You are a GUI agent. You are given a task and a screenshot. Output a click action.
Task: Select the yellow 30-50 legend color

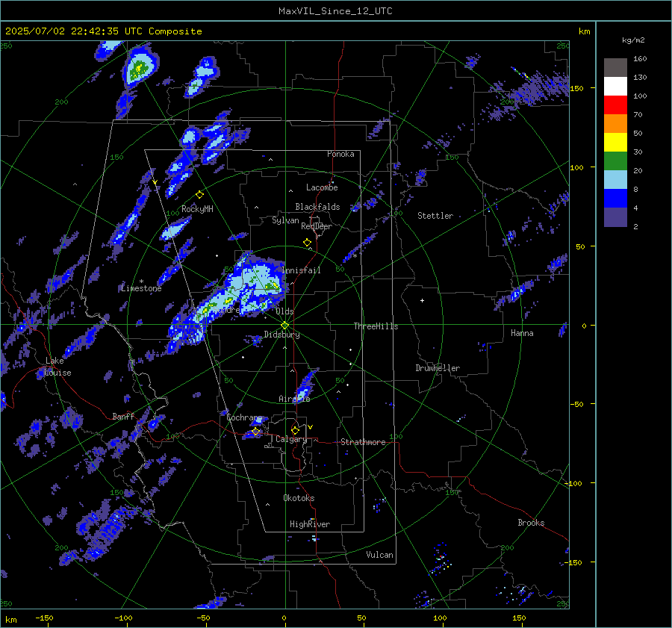tap(615, 143)
